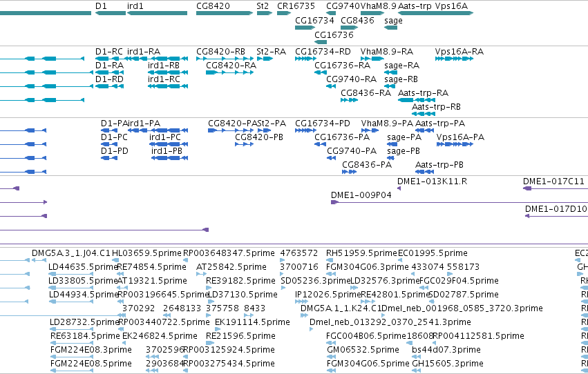Open EST RP003648347.5prime
The height and width of the screenshot is (374, 588).
229,253
